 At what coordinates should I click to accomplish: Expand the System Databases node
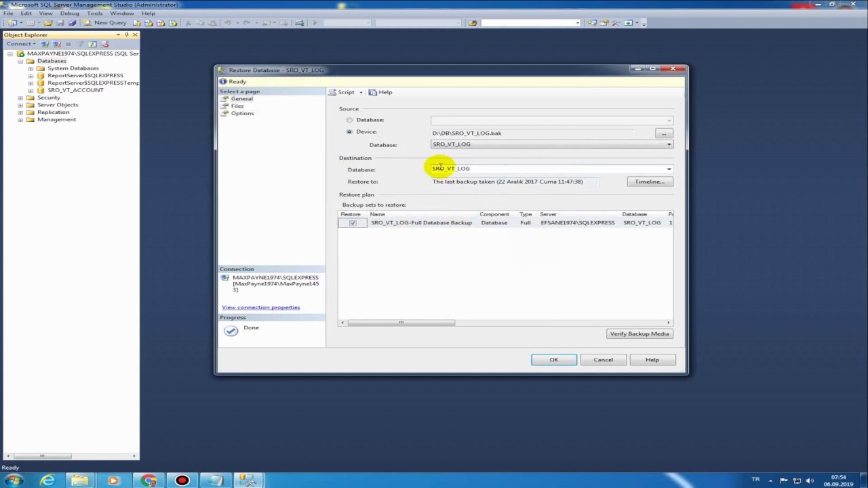click(31, 68)
